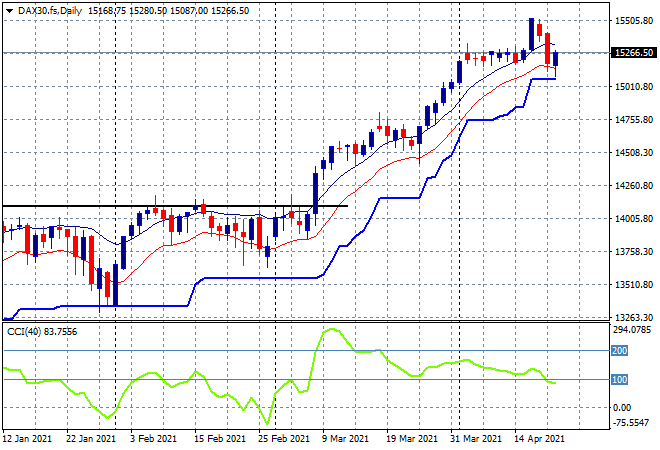Select the date label 9 Mar 2021
The height and width of the screenshot is (450, 660).
345,439
